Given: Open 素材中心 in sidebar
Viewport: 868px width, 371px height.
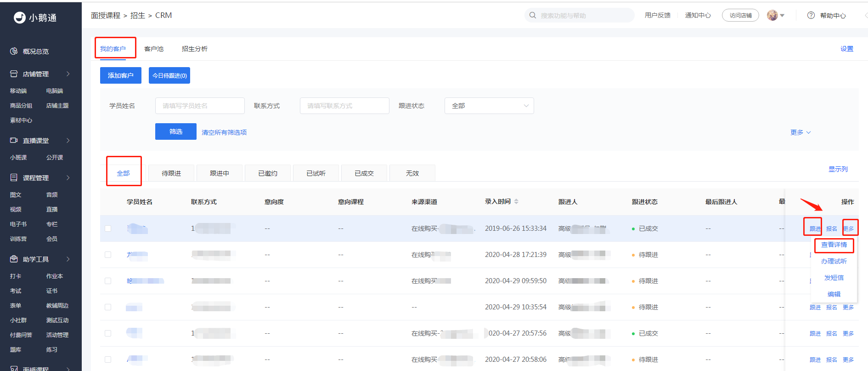Looking at the screenshot, I should [21, 120].
